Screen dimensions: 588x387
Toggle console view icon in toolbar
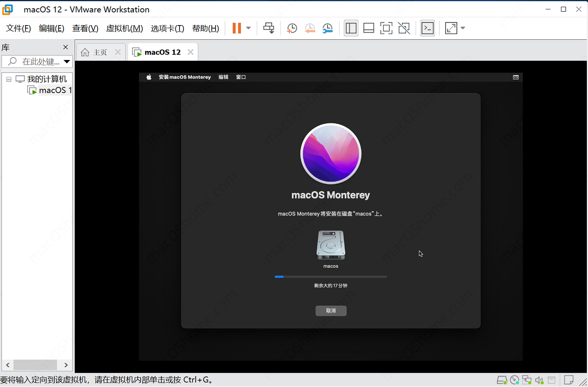[x=427, y=28]
